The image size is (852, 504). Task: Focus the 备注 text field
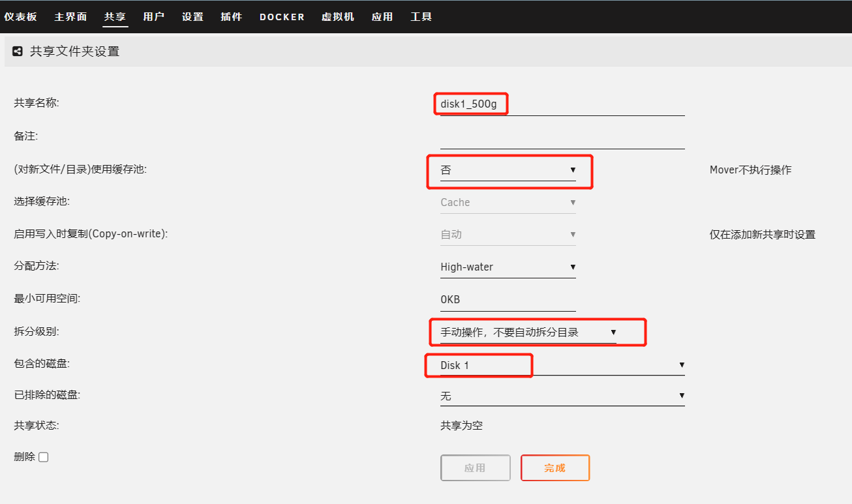coord(562,138)
